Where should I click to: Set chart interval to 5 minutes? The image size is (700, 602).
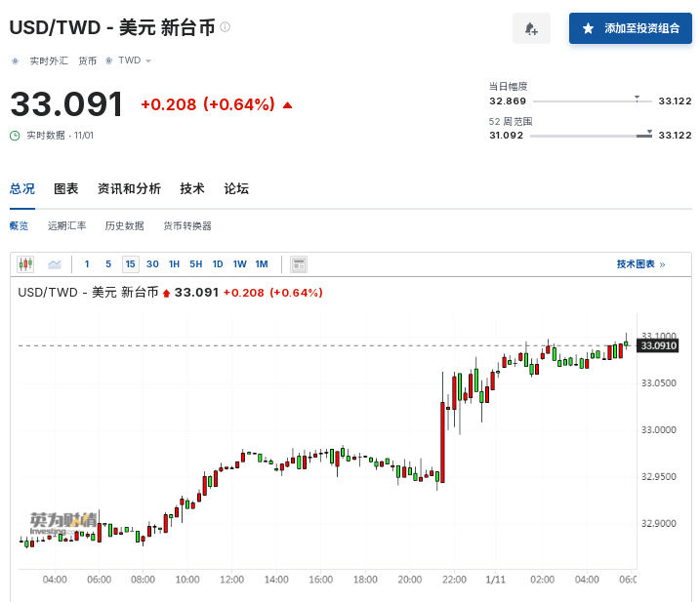108,264
